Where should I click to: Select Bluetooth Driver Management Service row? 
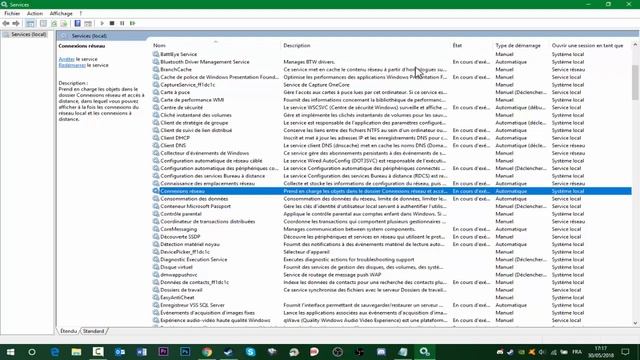point(392,62)
